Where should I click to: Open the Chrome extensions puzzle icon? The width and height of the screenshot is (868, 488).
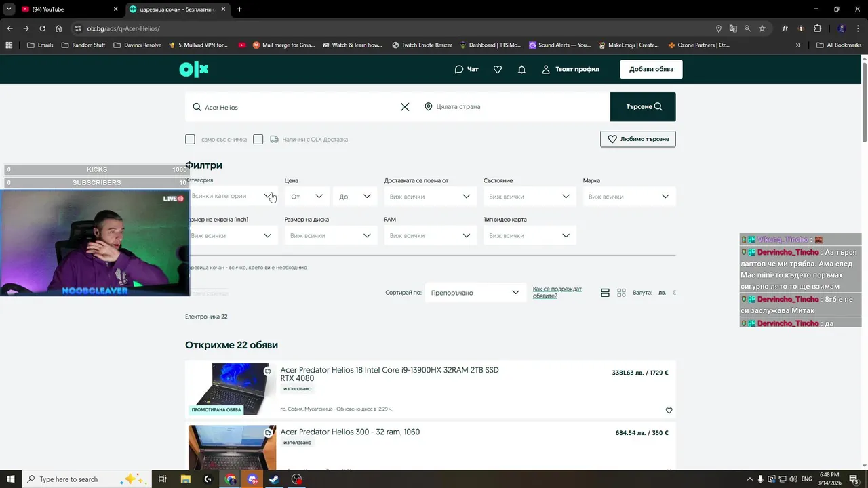click(817, 28)
